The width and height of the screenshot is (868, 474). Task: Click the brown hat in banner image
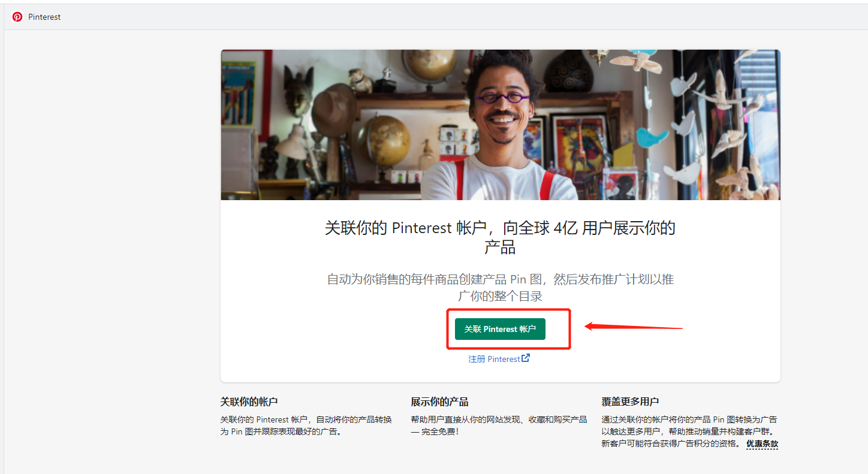[x=333, y=110]
